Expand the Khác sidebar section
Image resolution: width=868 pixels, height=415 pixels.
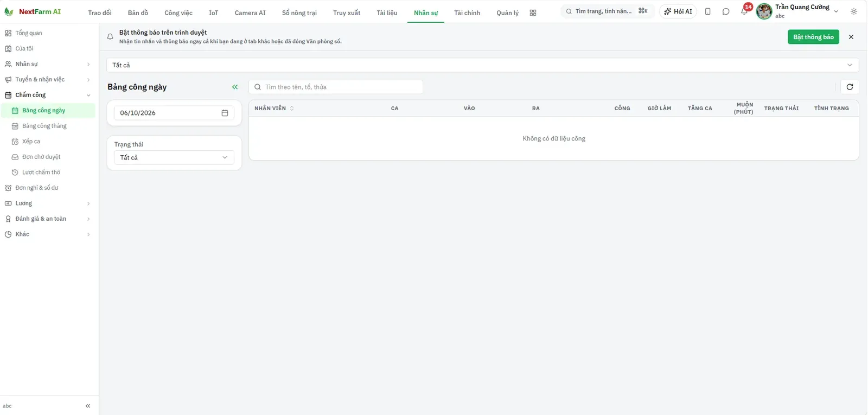tap(48, 234)
